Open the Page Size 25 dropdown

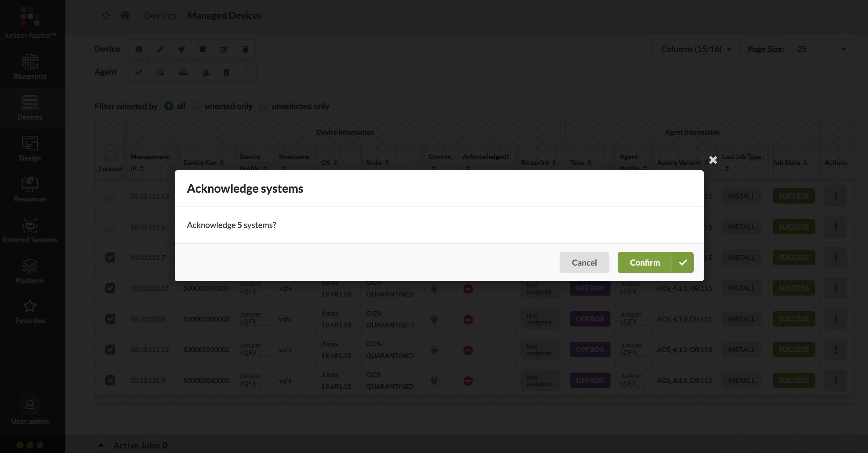[821, 49]
